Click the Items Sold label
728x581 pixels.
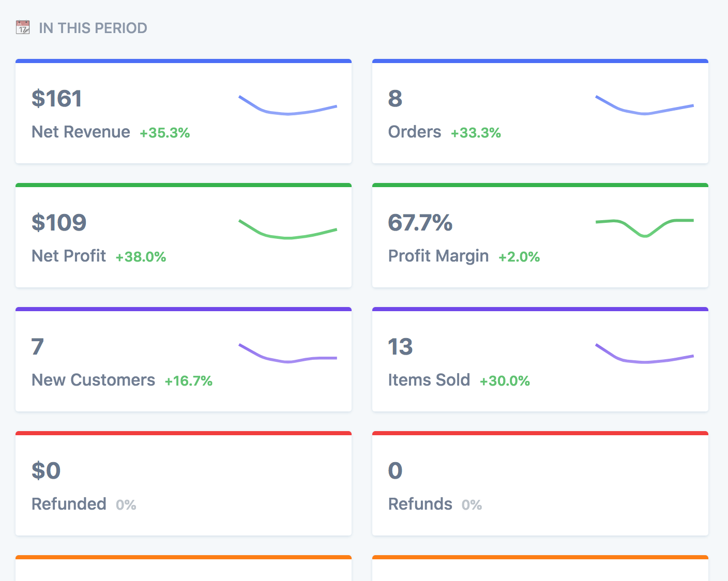429,380
